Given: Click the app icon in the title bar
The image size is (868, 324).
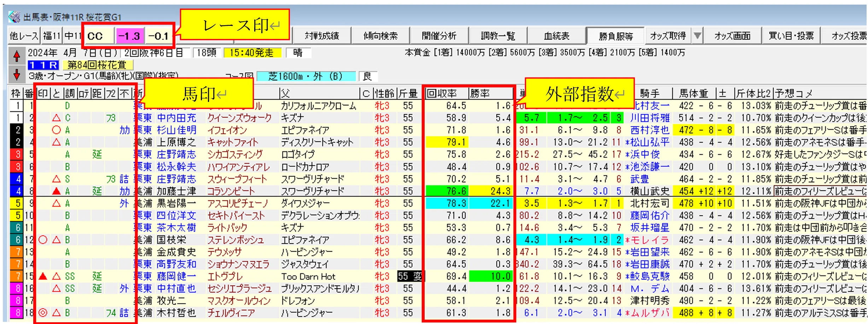Looking at the screenshot, I should point(14,17).
